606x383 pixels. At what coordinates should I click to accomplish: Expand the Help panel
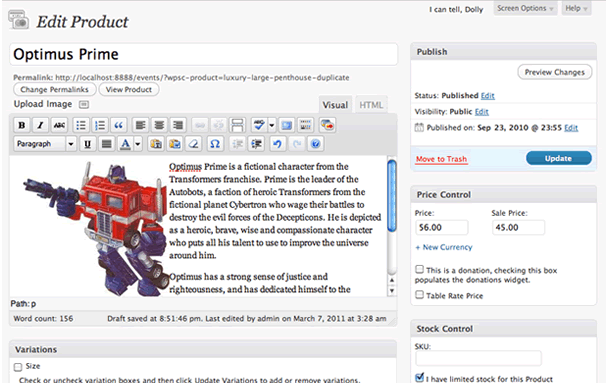pos(576,8)
